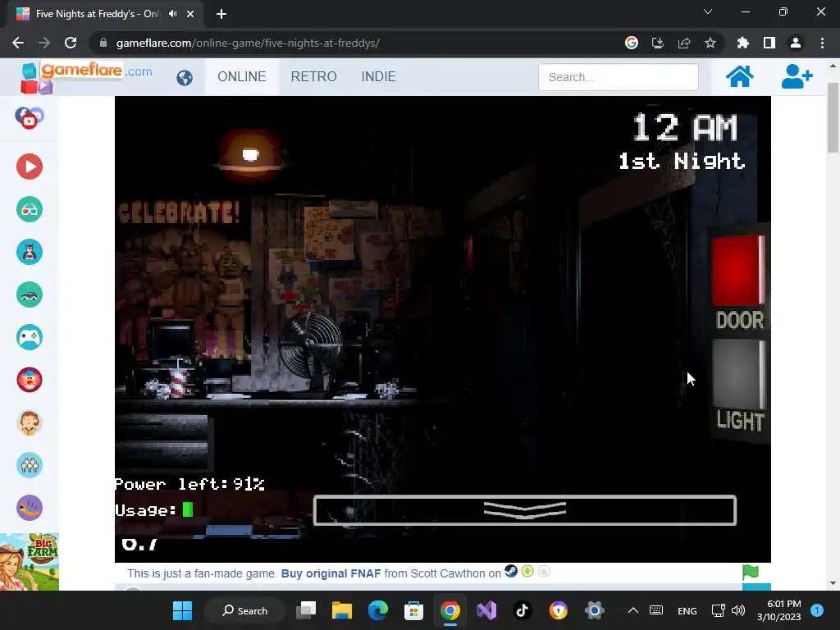Open Task View from the taskbar
Image resolution: width=840 pixels, height=630 pixels.
click(307, 610)
